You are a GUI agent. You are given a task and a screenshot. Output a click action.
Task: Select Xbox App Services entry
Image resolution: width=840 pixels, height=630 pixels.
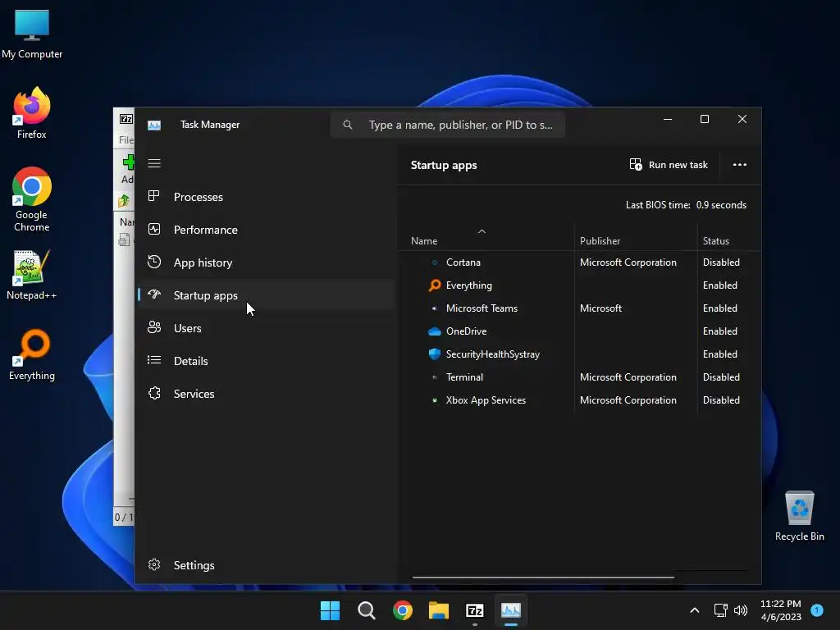tap(579, 400)
